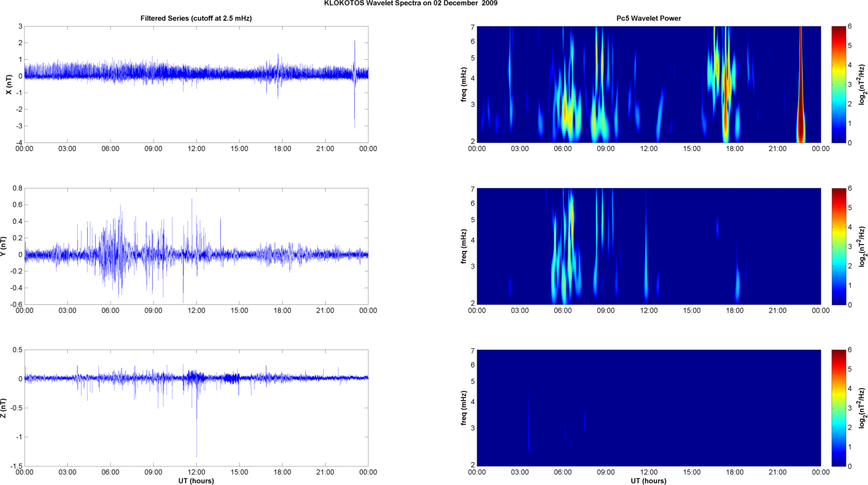Click 'UT (hours)' label under Z series plot

point(196,481)
